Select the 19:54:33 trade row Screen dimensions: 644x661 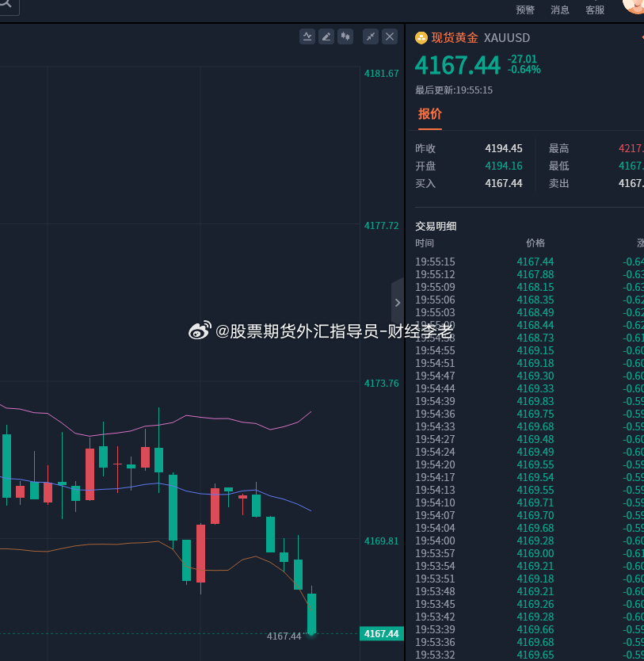[529, 426]
